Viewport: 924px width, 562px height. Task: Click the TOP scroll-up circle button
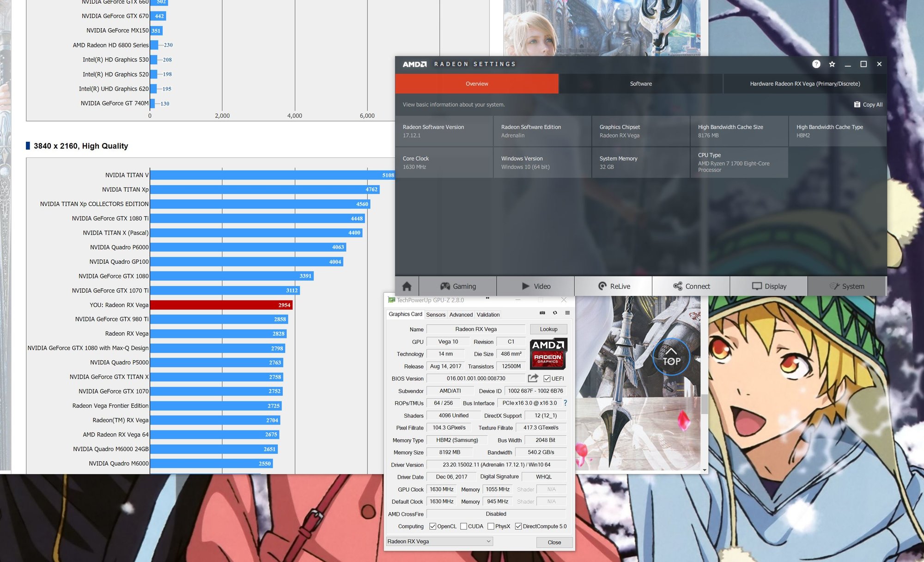point(671,357)
